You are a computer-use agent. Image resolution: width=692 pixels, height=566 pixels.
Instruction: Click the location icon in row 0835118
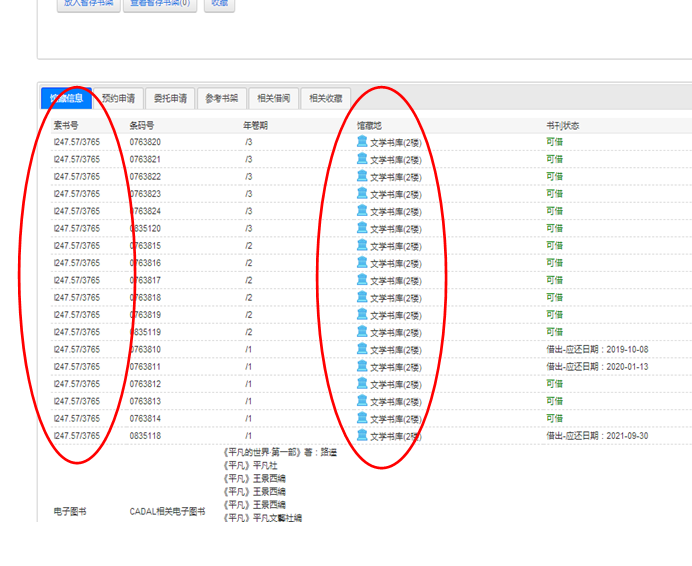point(362,436)
